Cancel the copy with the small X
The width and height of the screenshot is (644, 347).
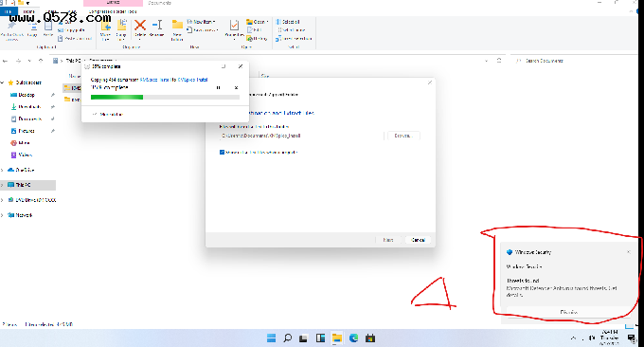236,87
